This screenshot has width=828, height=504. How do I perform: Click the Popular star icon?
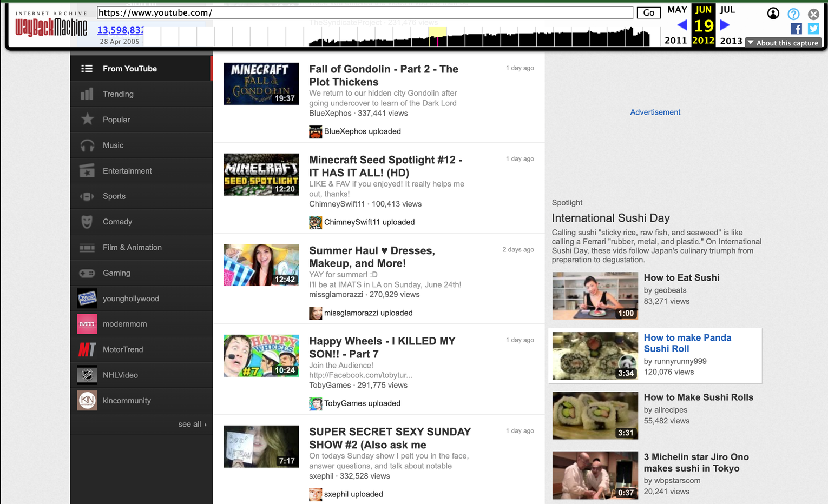tap(87, 120)
